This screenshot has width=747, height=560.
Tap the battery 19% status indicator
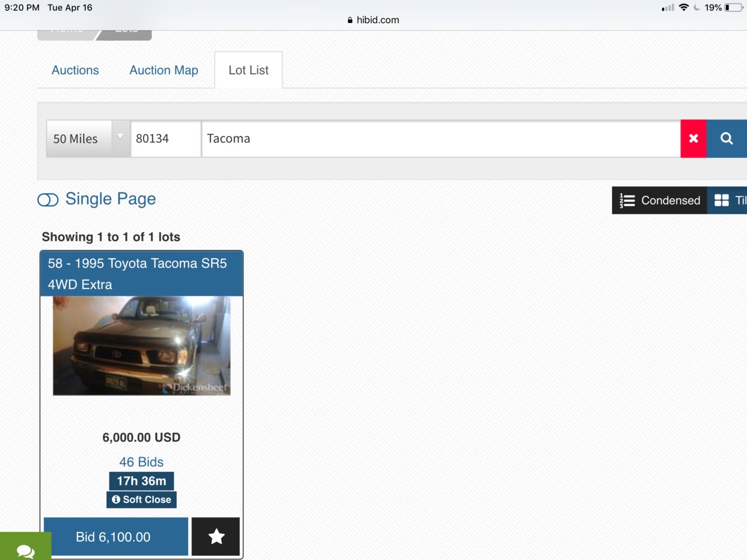coord(724,8)
